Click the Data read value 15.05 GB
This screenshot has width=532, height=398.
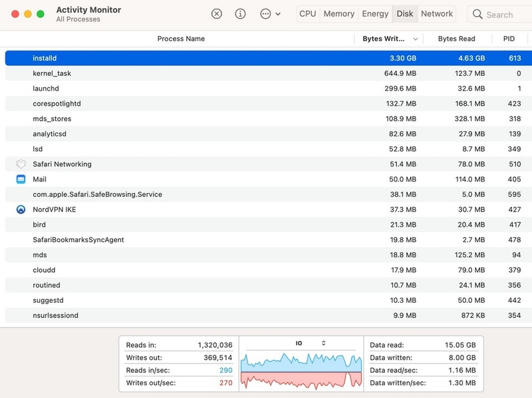(x=460, y=345)
